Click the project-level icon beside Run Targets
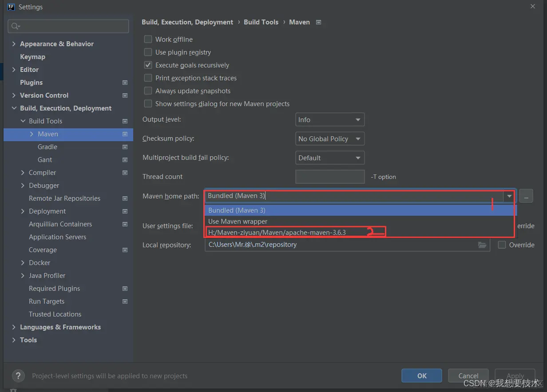Screen dimensions: 547x392 pyautogui.click(x=125, y=301)
